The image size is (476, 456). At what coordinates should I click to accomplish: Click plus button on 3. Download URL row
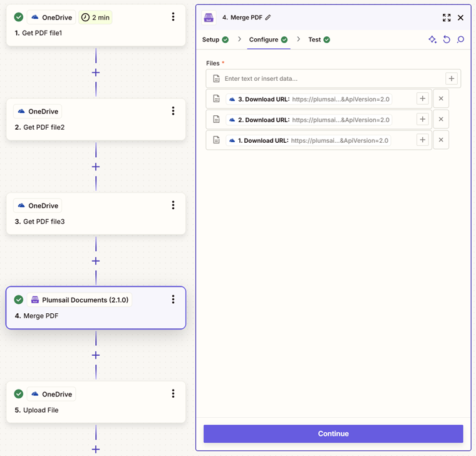422,98
